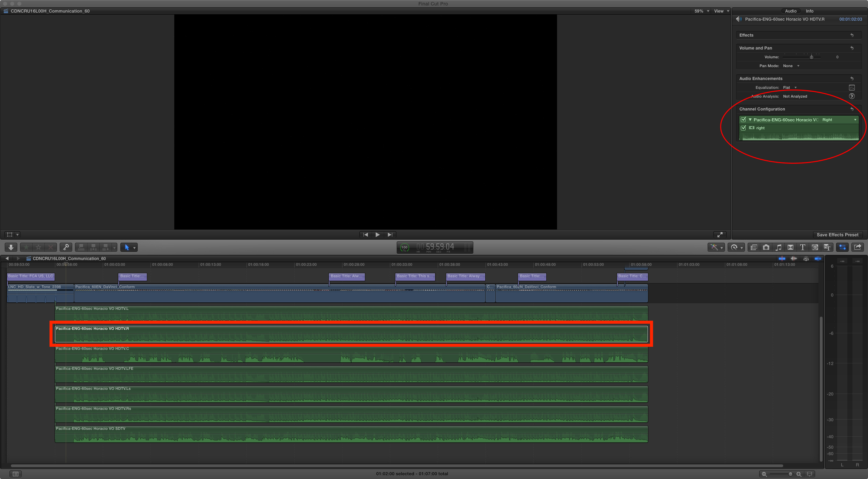
Task: Collapse the Pacifica-ENG-60sec channel disclosure triangle
Action: (750, 120)
